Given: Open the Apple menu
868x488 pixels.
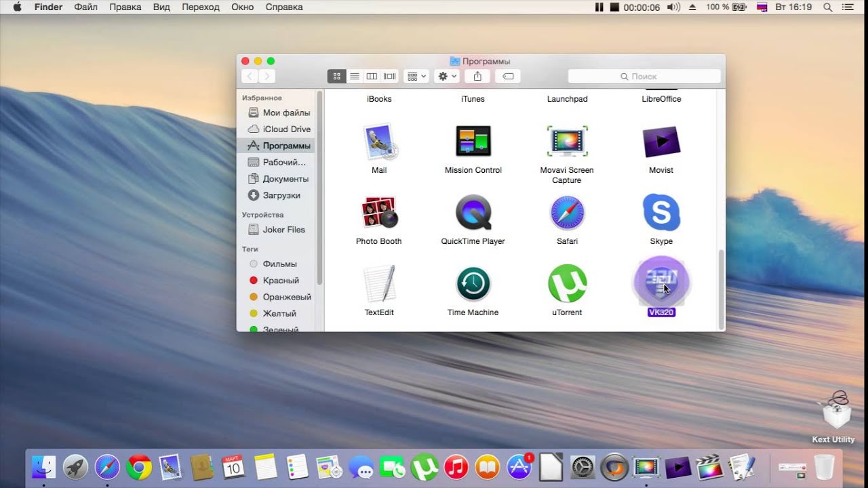Looking at the screenshot, I should pos(16,7).
